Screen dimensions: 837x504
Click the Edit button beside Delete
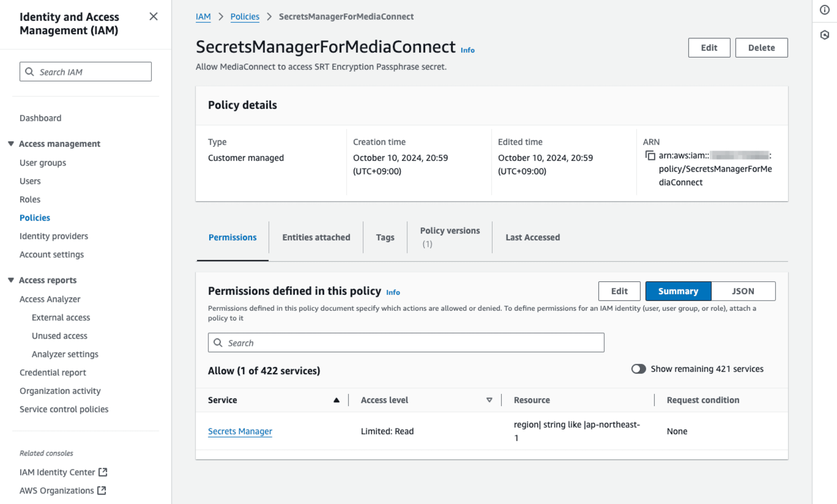709,48
